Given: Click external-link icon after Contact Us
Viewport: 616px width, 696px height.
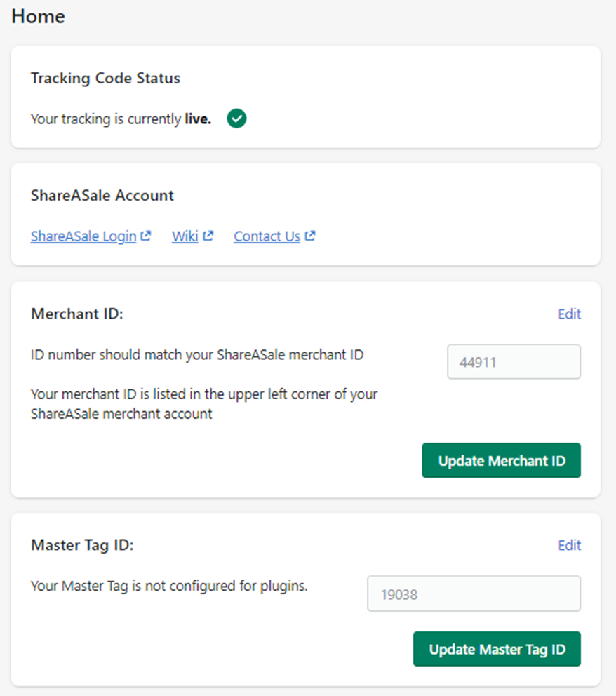Looking at the screenshot, I should click(x=310, y=236).
